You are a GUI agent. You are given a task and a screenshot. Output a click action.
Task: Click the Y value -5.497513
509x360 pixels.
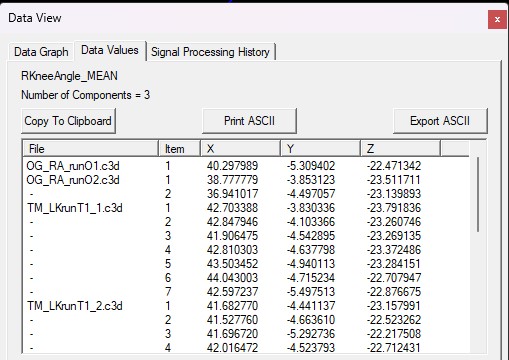(x=311, y=292)
